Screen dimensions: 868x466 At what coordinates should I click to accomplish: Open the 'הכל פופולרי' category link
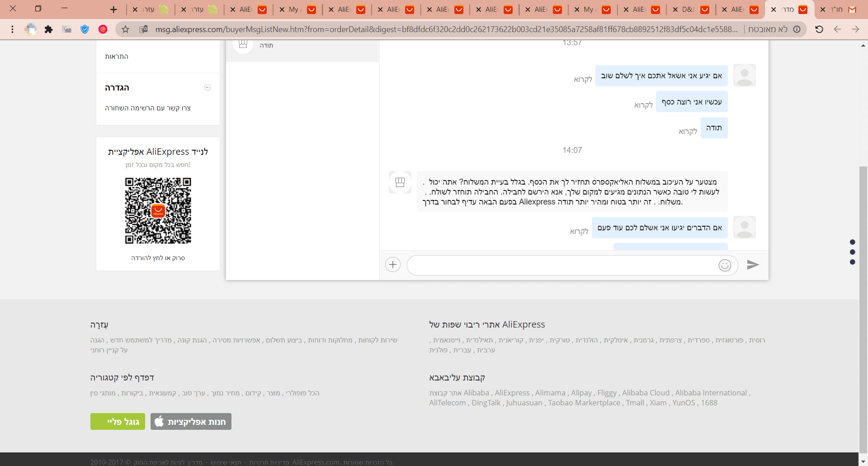303,393
